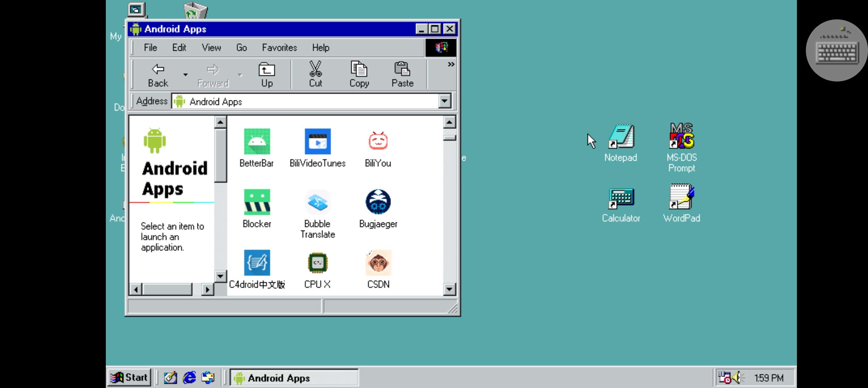Open the Address bar dropdown

444,101
